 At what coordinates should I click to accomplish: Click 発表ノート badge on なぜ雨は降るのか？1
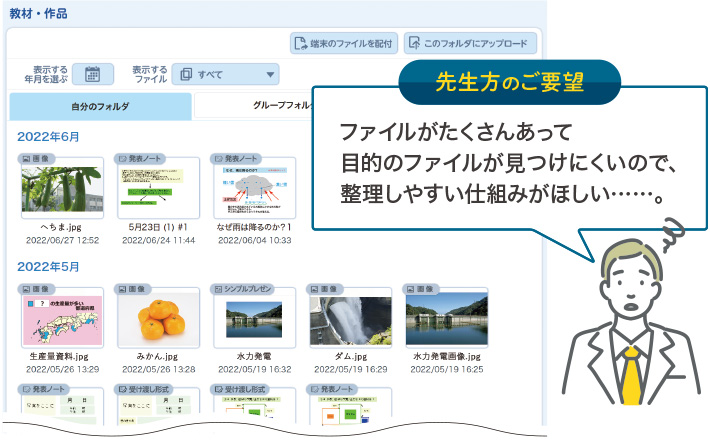pos(236,159)
